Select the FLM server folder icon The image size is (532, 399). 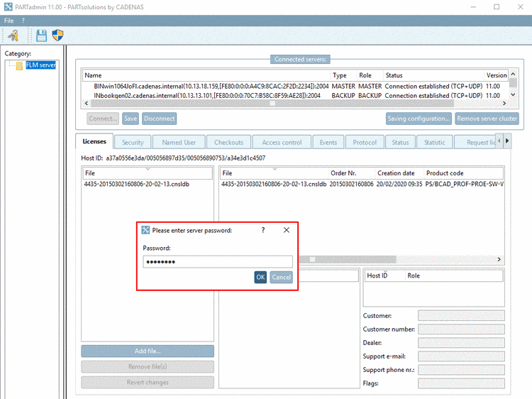pos(19,65)
